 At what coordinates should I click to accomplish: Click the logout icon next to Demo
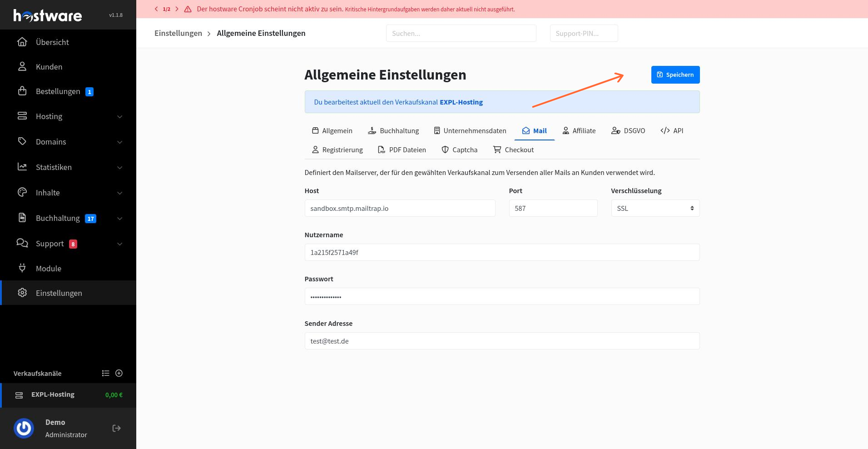[x=117, y=428]
